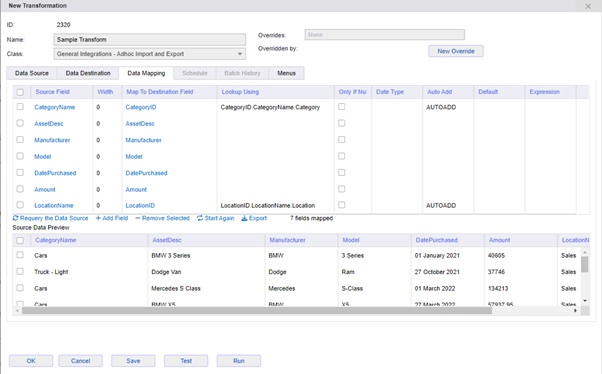Click the Cancel button
Screen dimensions: 602x374
80,361
